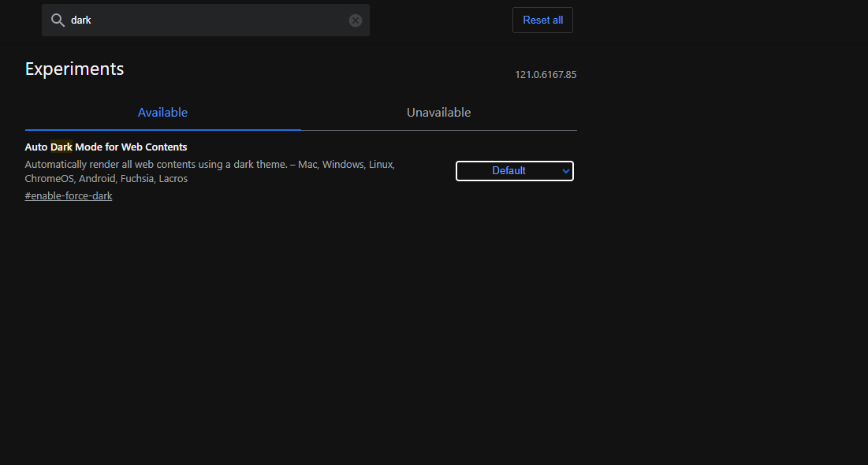Click the version number 121.0.6167.85
Viewport: 868px width, 465px height.
[546, 75]
